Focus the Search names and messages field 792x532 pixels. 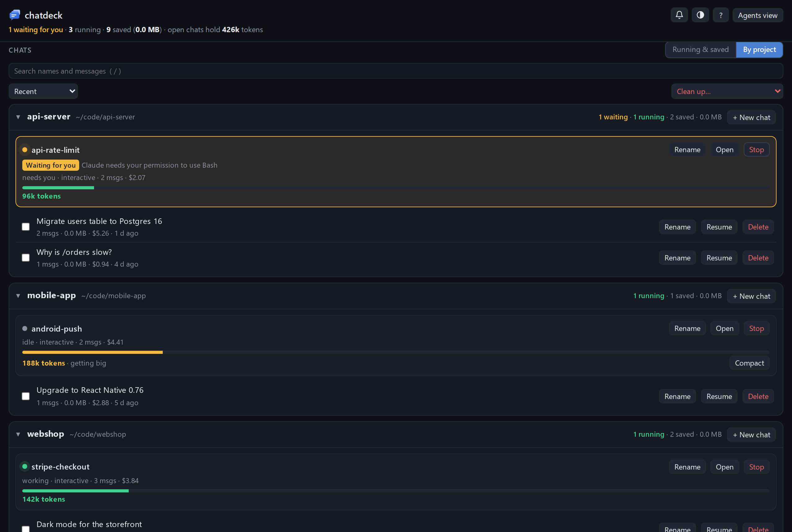(x=396, y=71)
